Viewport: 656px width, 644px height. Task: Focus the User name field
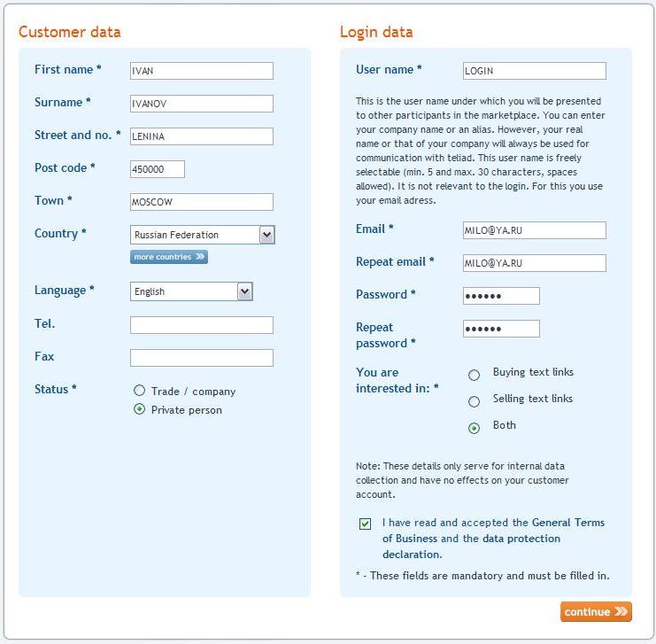coord(534,71)
